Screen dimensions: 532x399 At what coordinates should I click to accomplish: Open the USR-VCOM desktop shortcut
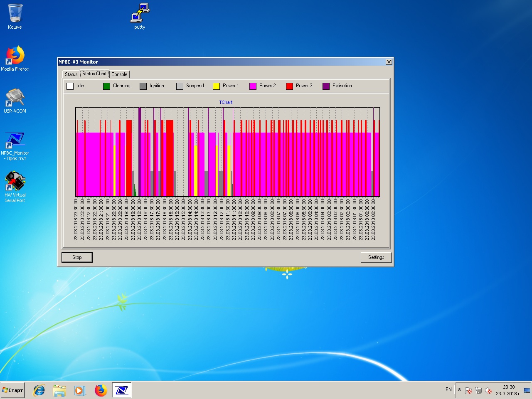click(15, 100)
